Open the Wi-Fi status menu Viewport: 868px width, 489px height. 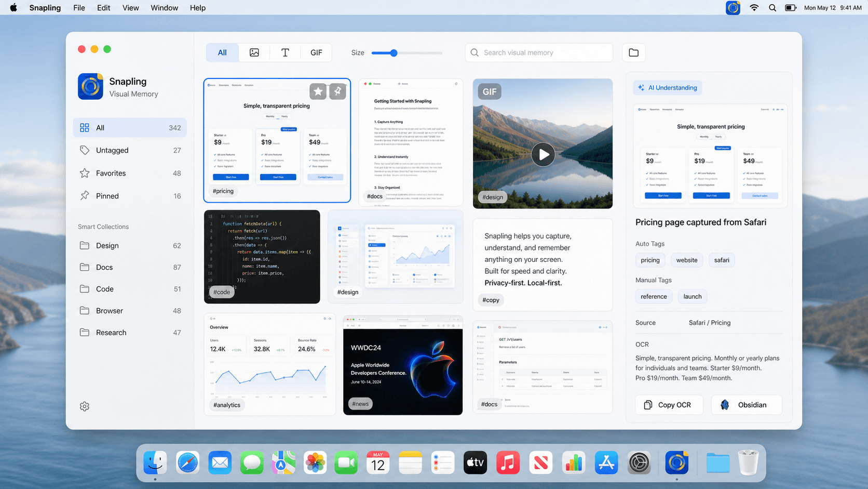coord(754,8)
